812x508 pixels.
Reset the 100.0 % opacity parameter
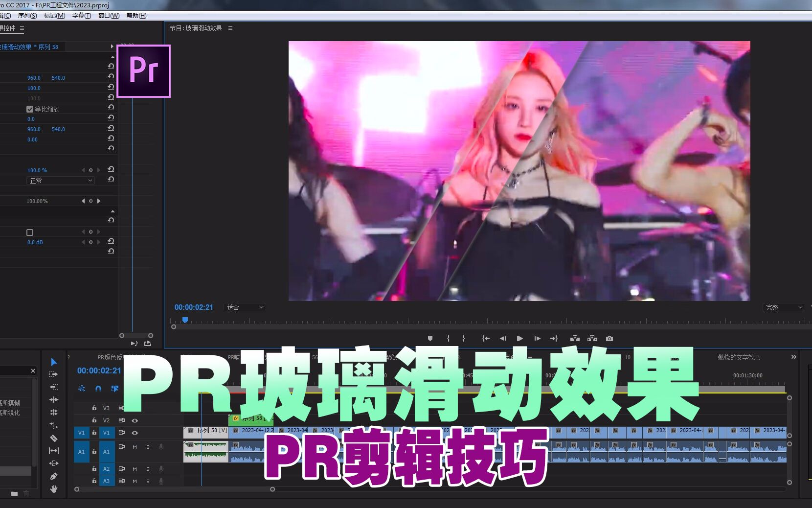111,169
